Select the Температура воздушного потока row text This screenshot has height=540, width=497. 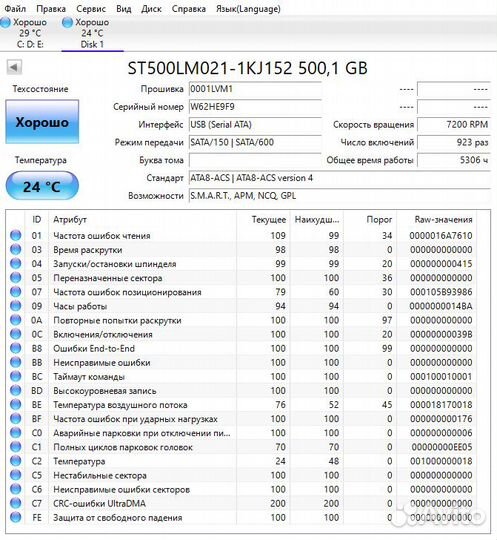pyautogui.click(x=120, y=405)
